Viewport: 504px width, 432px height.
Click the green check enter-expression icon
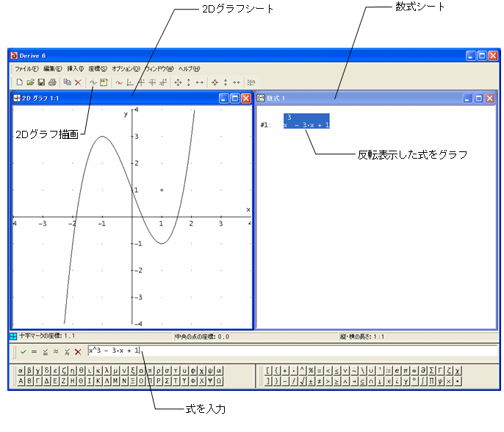24,352
